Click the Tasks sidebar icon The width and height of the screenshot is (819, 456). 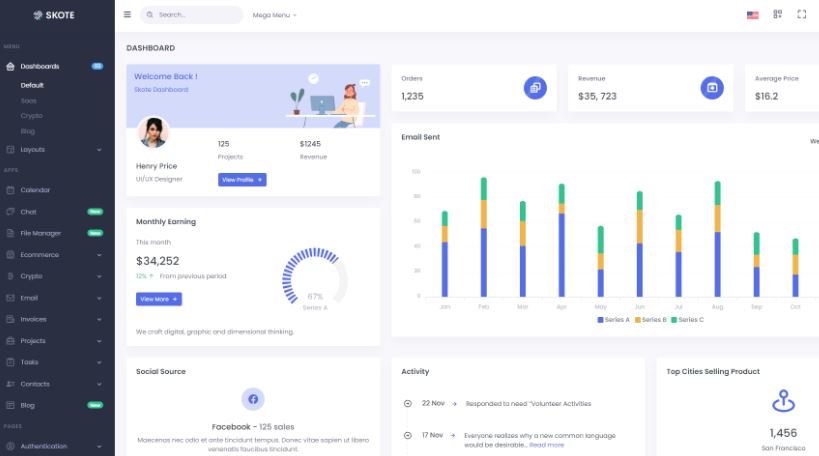point(10,362)
